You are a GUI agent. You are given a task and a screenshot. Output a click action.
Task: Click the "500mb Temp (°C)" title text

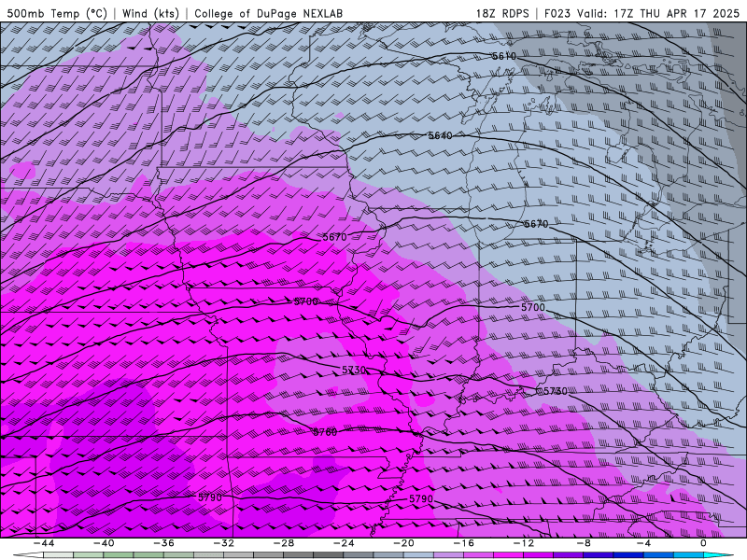[57, 13]
